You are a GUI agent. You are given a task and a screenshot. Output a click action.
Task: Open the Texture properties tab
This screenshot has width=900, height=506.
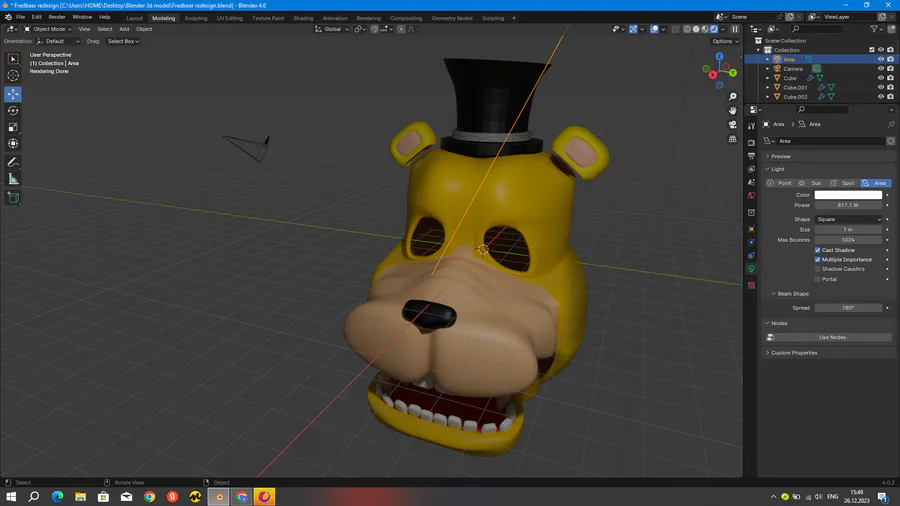751,285
